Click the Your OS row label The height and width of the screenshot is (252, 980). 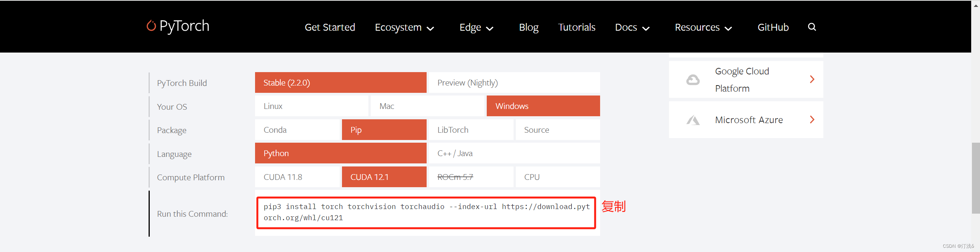point(172,107)
